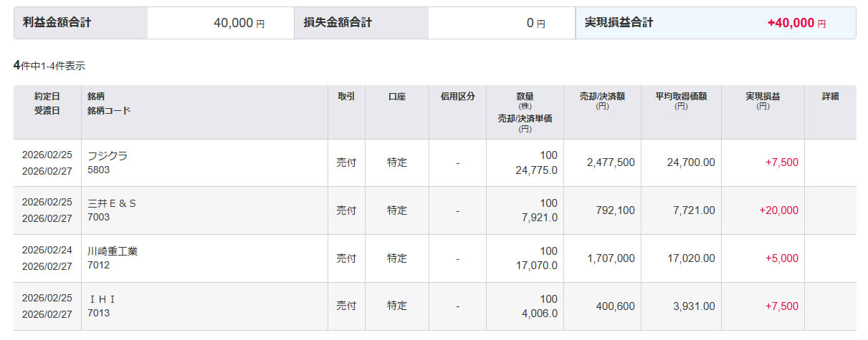Click the 約定日 column header
The height and width of the screenshot is (340, 868).
tap(47, 97)
